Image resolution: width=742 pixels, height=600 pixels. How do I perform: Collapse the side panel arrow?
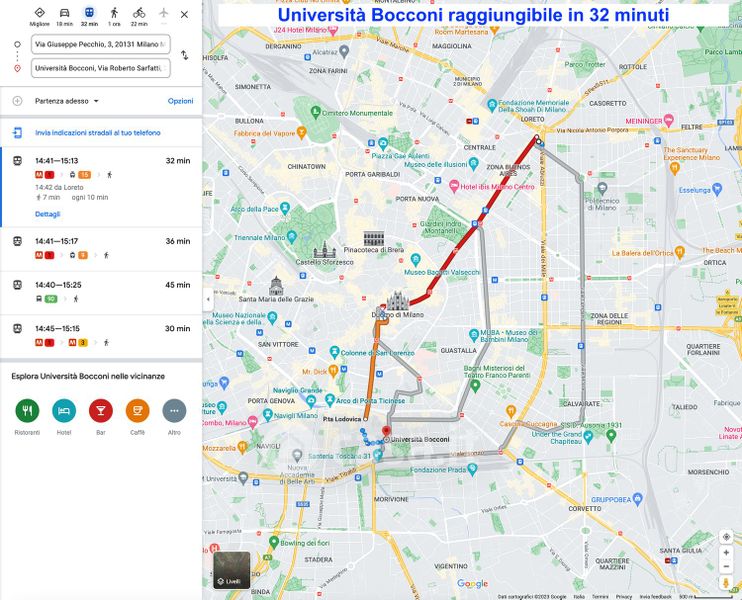[x=208, y=299]
